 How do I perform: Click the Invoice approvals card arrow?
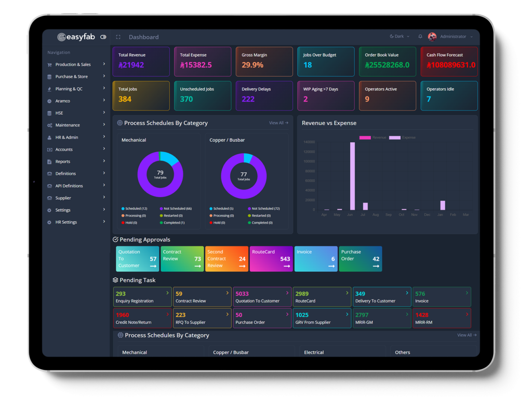[x=331, y=266]
